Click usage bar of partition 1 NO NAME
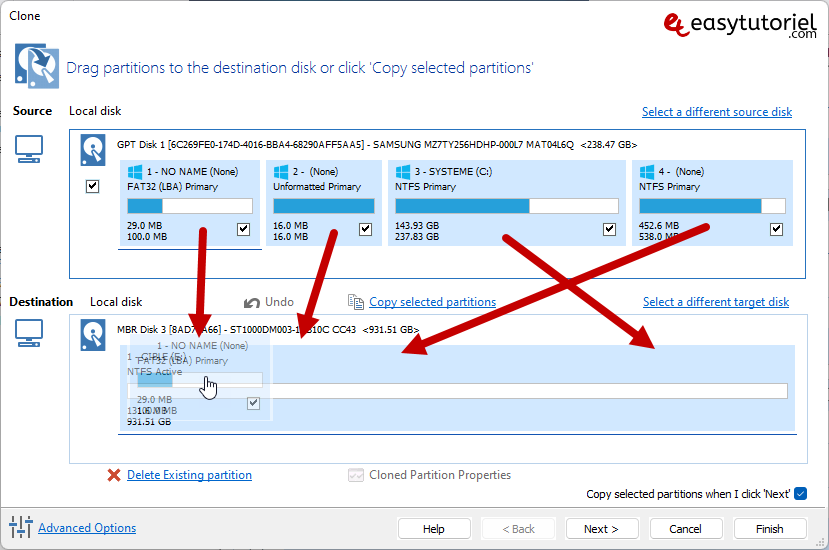 190,206
